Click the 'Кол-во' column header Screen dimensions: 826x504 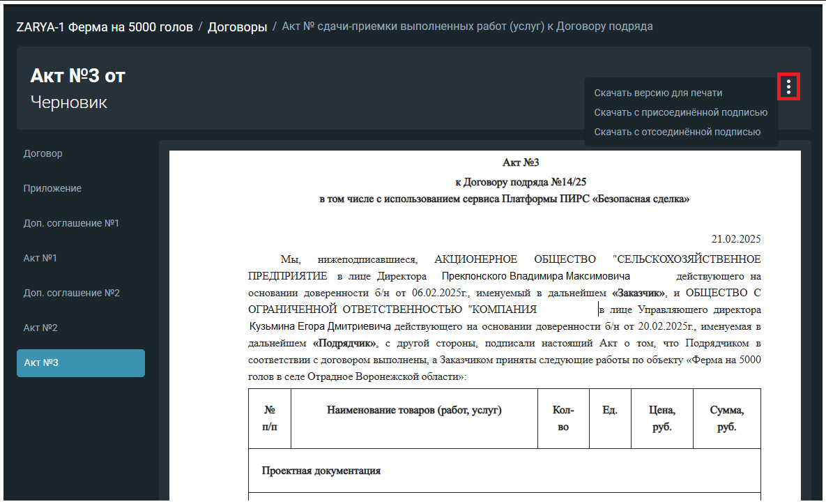[563, 418]
